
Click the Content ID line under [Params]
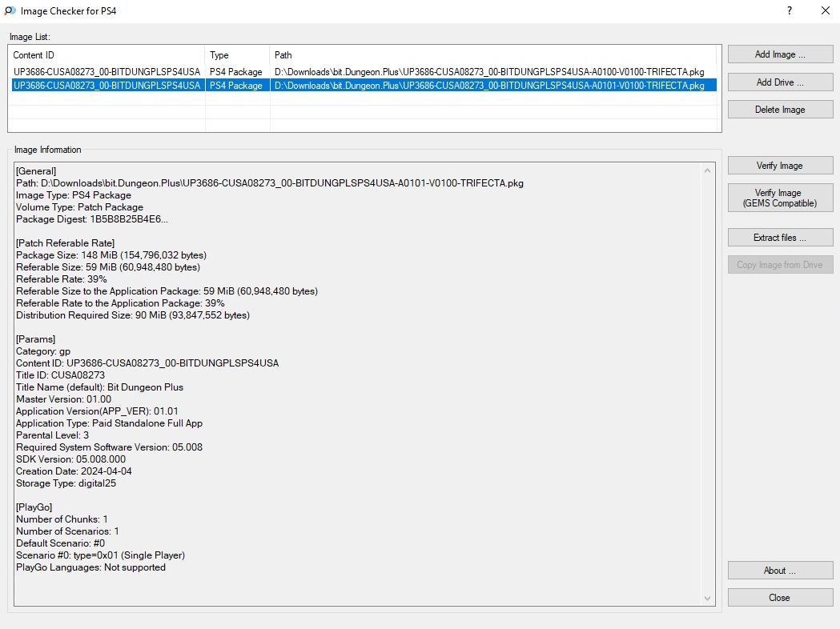[147, 363]
